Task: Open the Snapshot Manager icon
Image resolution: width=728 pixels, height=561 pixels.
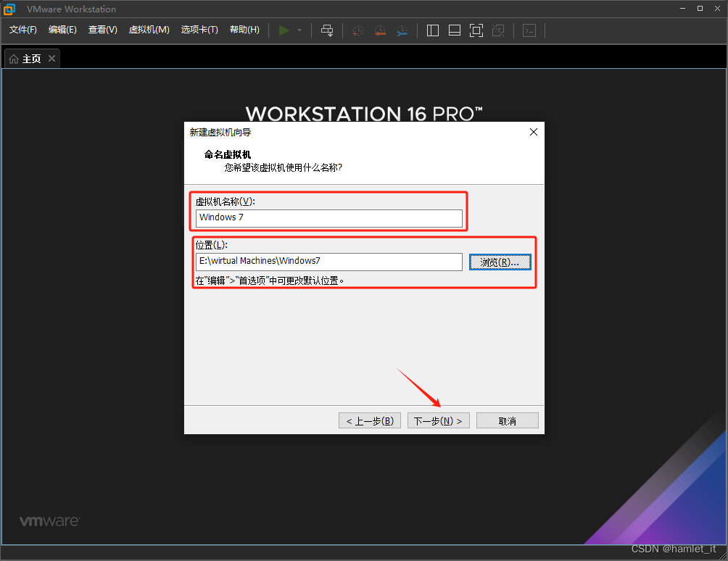Action: (x=402, y=30)
